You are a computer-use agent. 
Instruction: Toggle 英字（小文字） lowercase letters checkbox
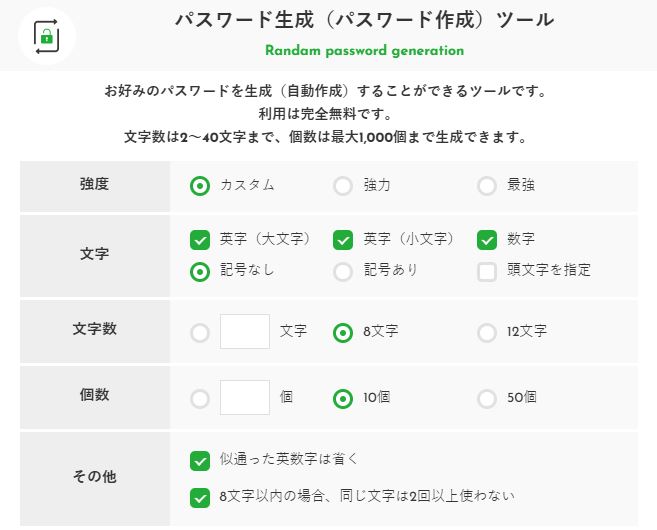pyautogui.click(x=343, y=240)
